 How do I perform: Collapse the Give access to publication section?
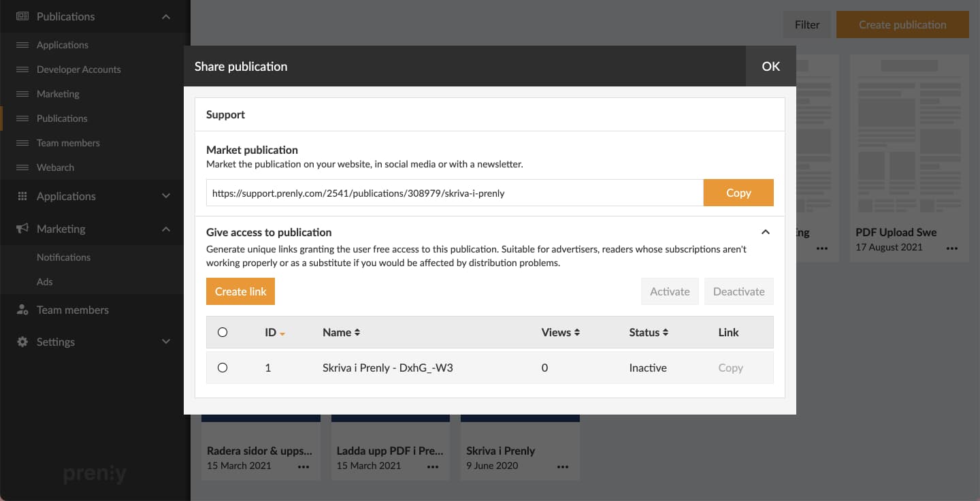[765, 231]
